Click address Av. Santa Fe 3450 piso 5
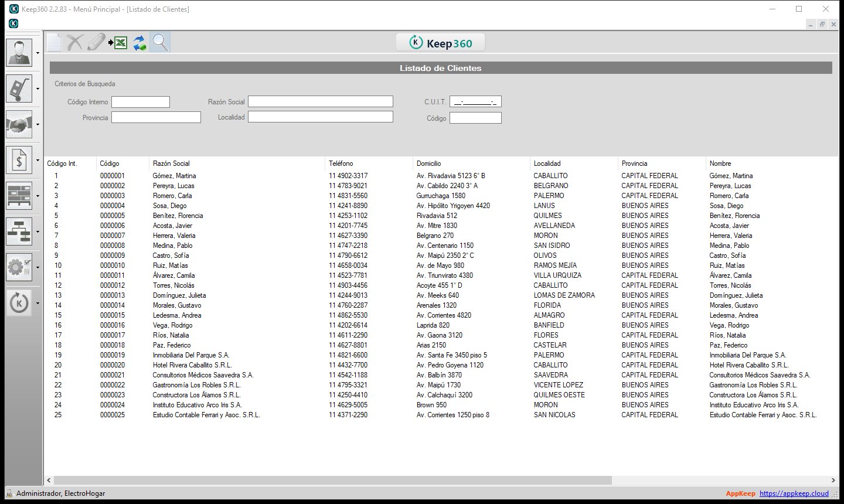The width and height of the screenshot is (844, 504). (452, 355)
